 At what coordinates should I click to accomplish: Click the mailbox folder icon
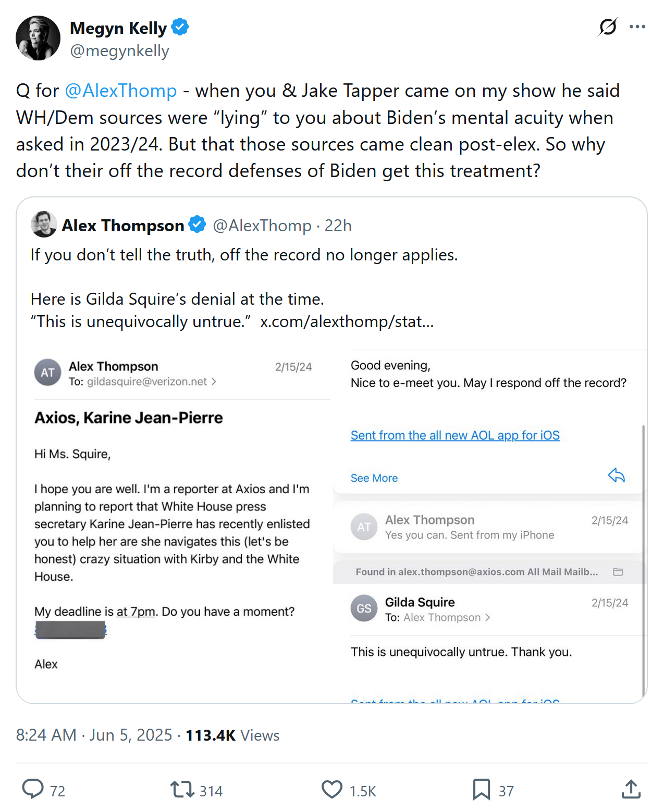[618, 572]
